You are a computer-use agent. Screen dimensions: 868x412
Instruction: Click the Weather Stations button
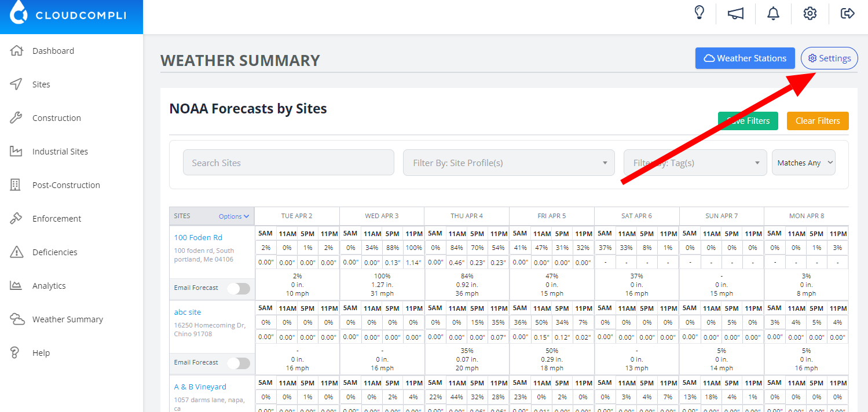[x=745, y=58]
